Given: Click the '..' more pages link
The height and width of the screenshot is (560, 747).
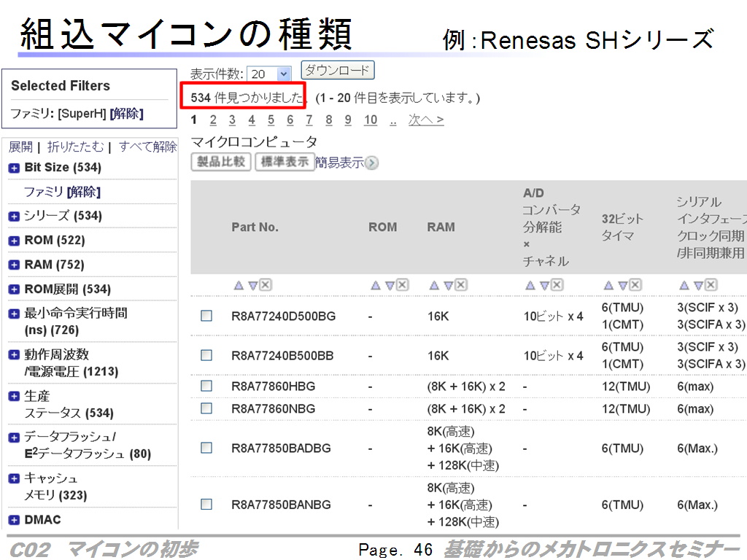Looking at the screenshot, I should (x=392, y=121).
